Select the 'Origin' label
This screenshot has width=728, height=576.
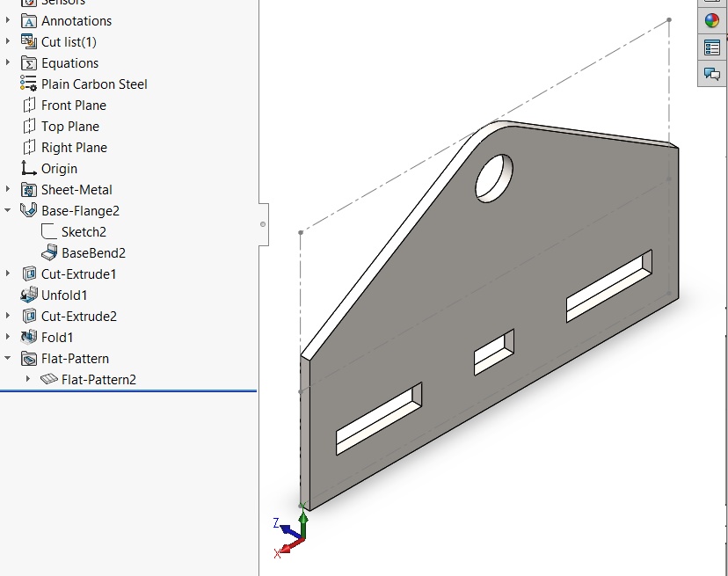[x=60, y=169]
